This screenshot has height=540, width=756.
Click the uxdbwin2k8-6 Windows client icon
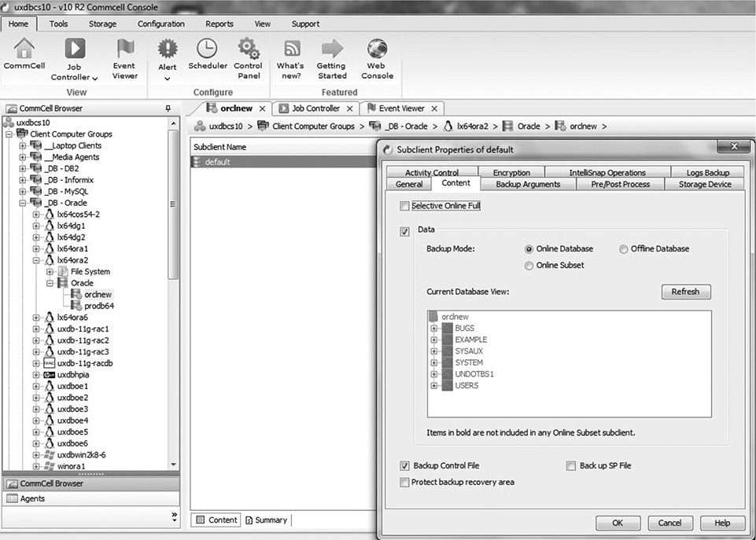point(50,455)
